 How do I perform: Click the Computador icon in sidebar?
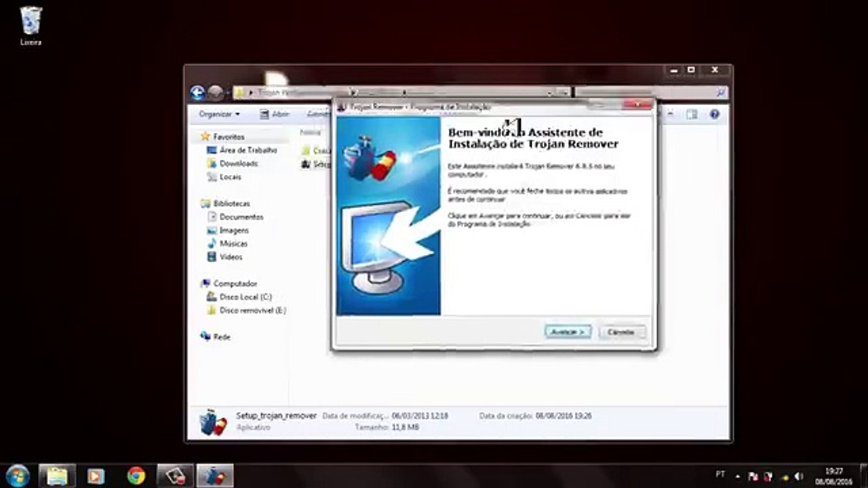click(205, 283)
